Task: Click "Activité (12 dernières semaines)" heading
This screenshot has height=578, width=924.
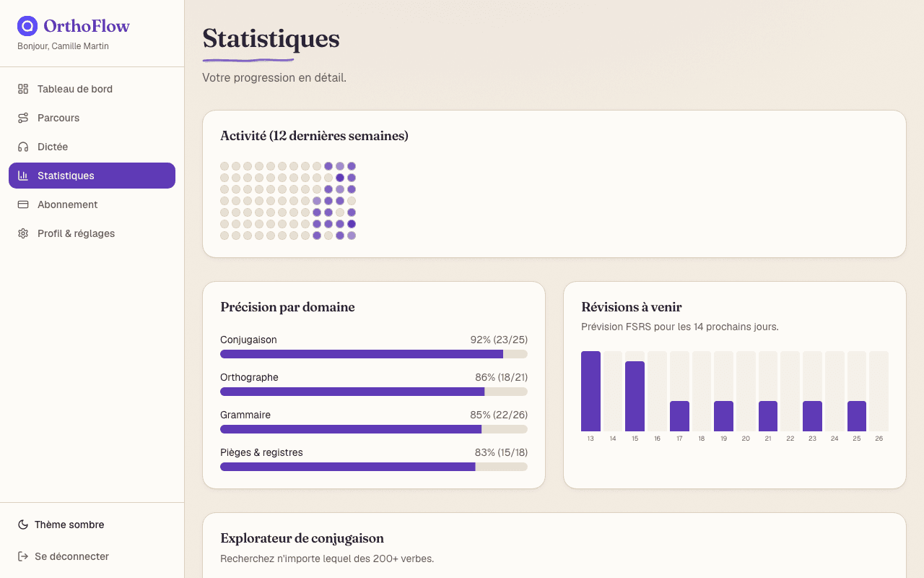Action: pos(314,136)
